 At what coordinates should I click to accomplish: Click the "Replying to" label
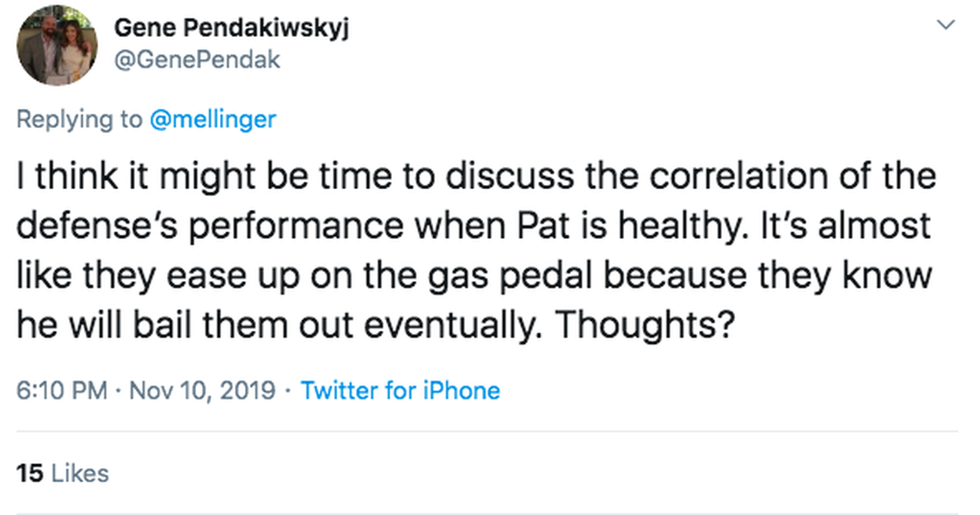80,119
